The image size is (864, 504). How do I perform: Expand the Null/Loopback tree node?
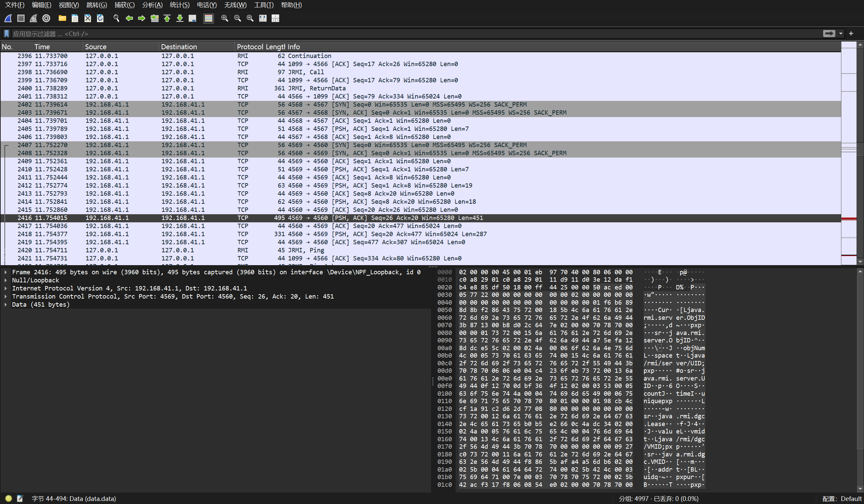click(6, 280)
